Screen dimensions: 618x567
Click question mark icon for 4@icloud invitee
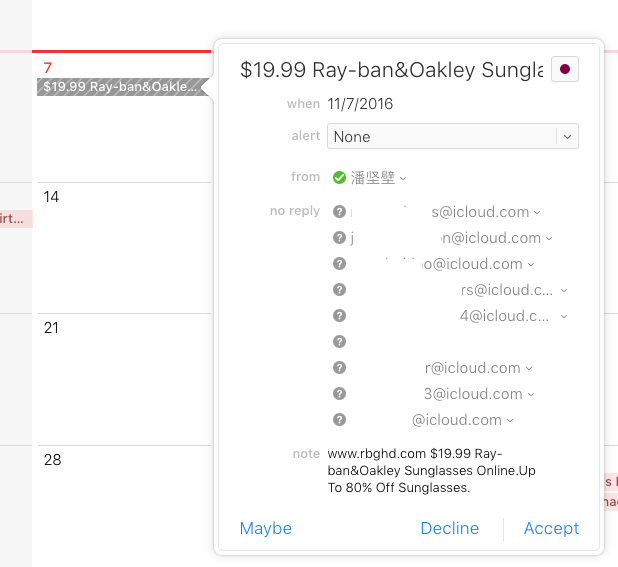pos(339,316)
